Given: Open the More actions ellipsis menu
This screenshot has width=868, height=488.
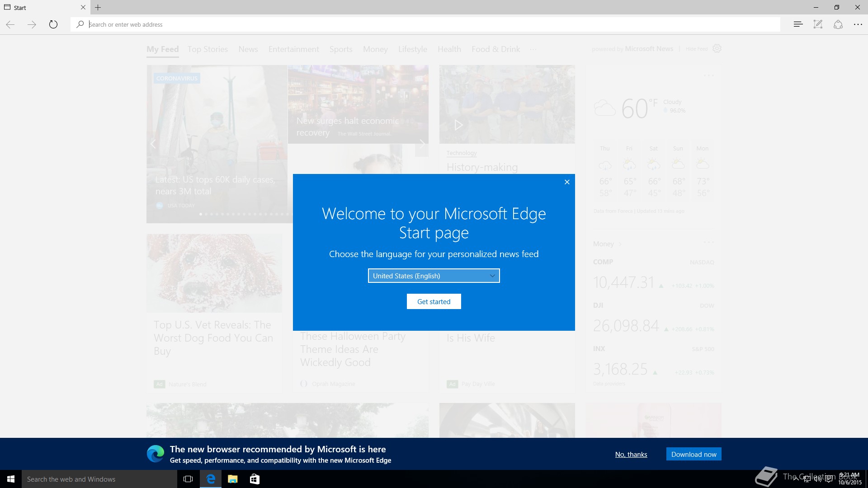Looking at the screenshot, I should click(x=858, y=24).
